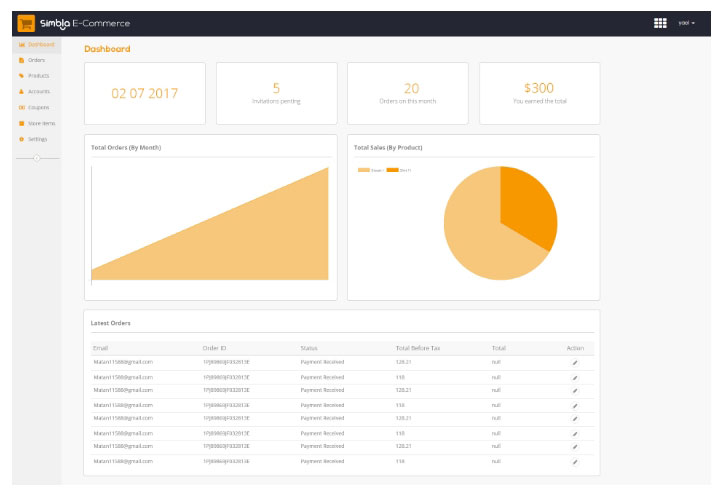Viewport: 723px width, 497px height.
Task: Collapse the sidebar with the circular chevron
Action: coord(37,158)
